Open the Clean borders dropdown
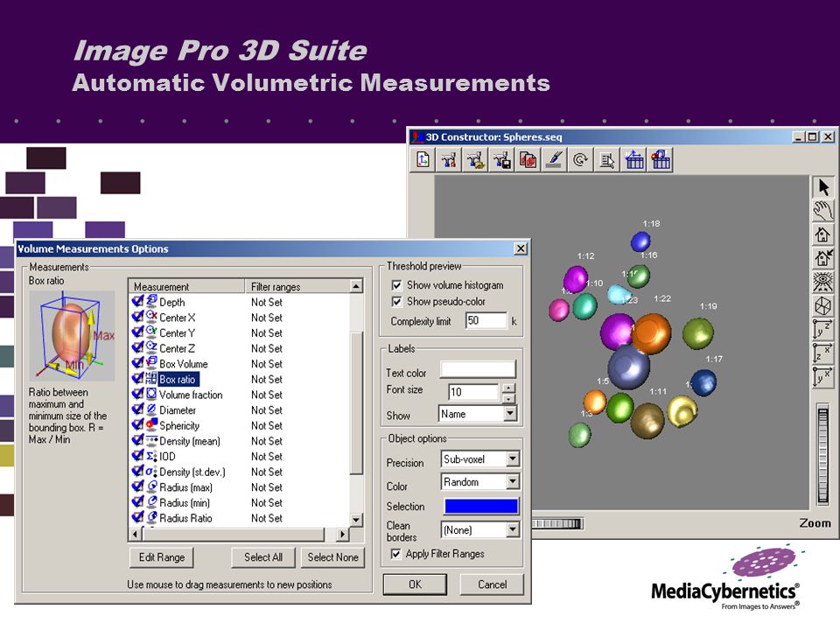840x630 pixels. point(513,530)
